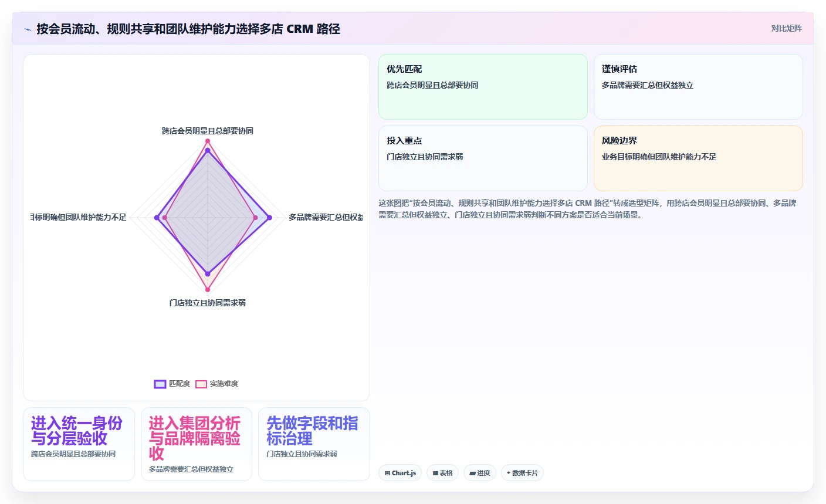The width and height of the screenshot is (826, 504).
Task: Open the 投入重点 card
Action: pyautogui.click(x=483, y=158)
